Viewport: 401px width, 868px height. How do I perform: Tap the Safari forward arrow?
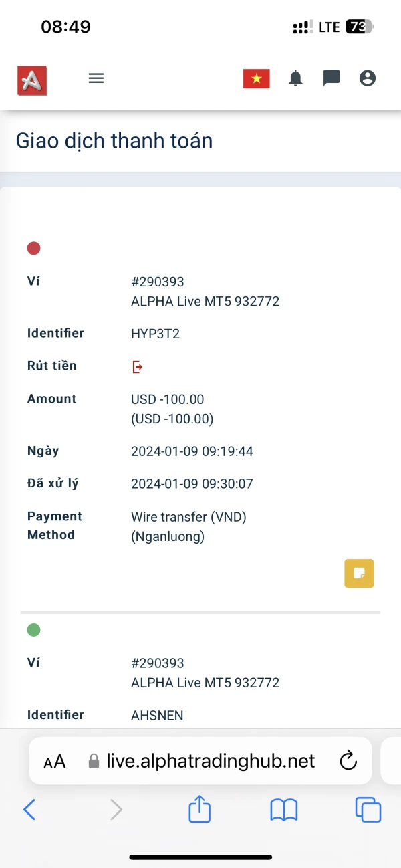(x=116, y=810)
